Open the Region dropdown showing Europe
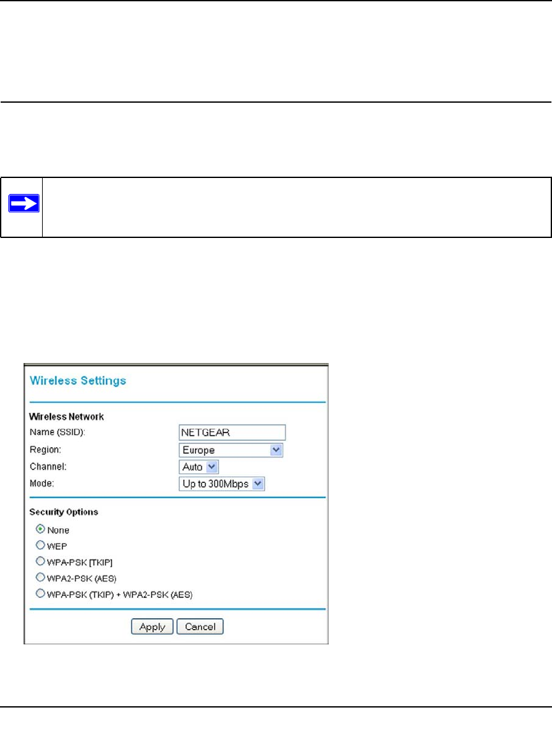The width and height of the screenshot is (552, 756). click(231, 450)
